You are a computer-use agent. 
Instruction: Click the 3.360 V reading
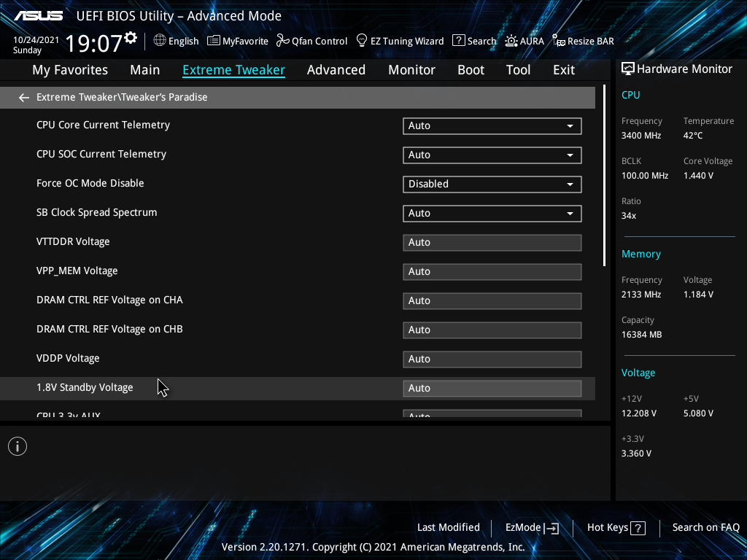636,454
